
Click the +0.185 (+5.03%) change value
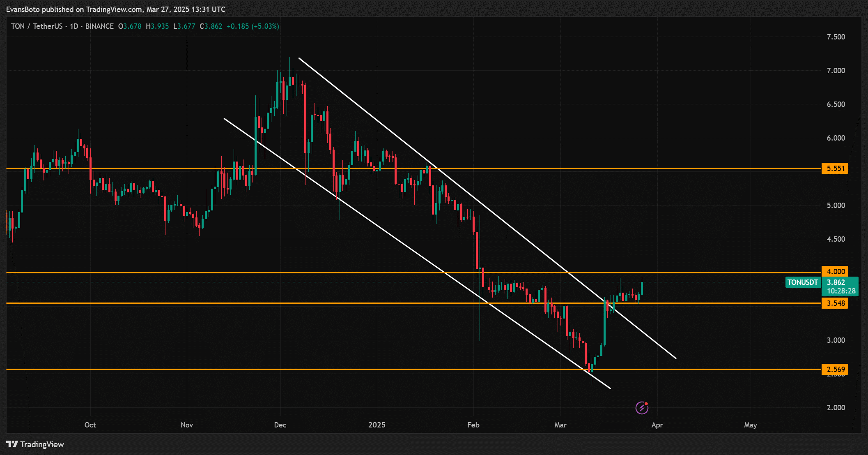pos(253,26)
